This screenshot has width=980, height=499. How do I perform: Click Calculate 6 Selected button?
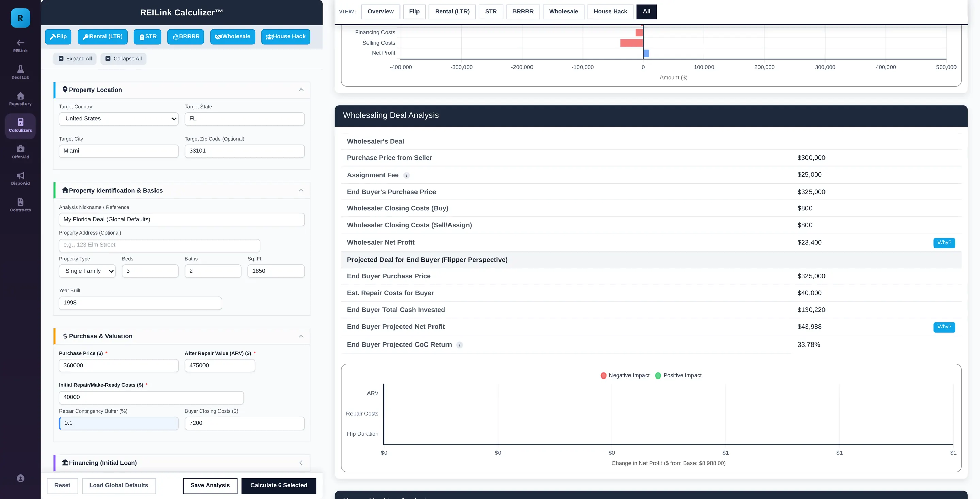[x=278, y=486]
